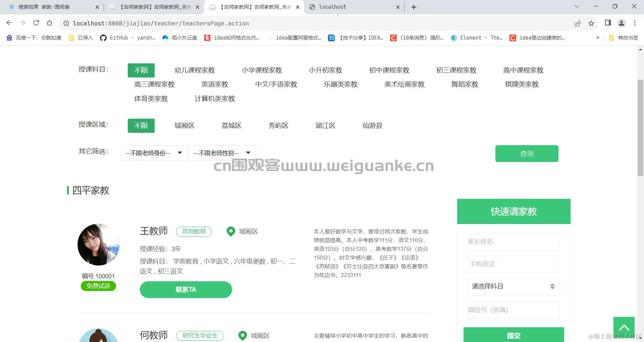The image size is (644, 342).
Task: Open the tab search chevron
Action: click(577, 6)
